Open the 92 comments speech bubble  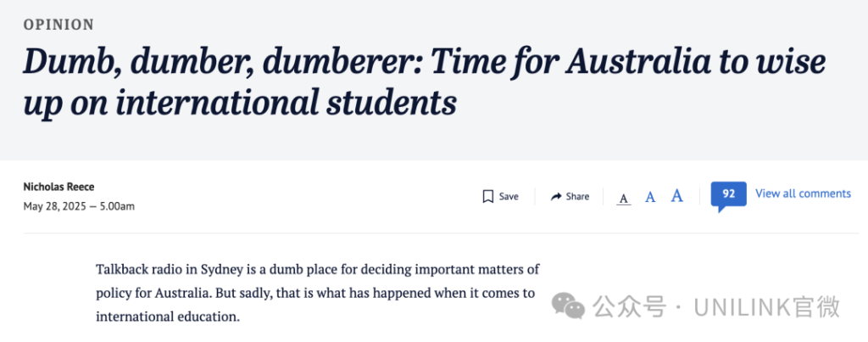coord(728,196)
